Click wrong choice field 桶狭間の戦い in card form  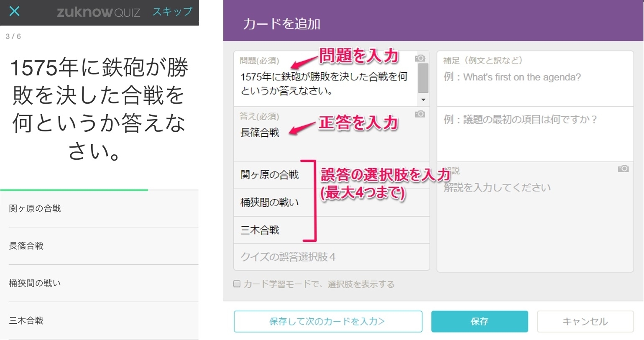point(332,202)
